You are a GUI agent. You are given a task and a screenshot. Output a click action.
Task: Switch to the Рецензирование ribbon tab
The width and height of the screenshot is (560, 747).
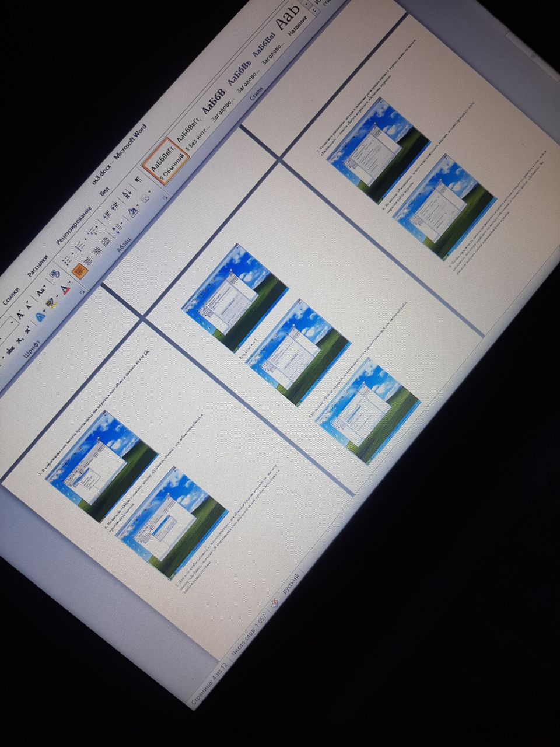(74, 225)
